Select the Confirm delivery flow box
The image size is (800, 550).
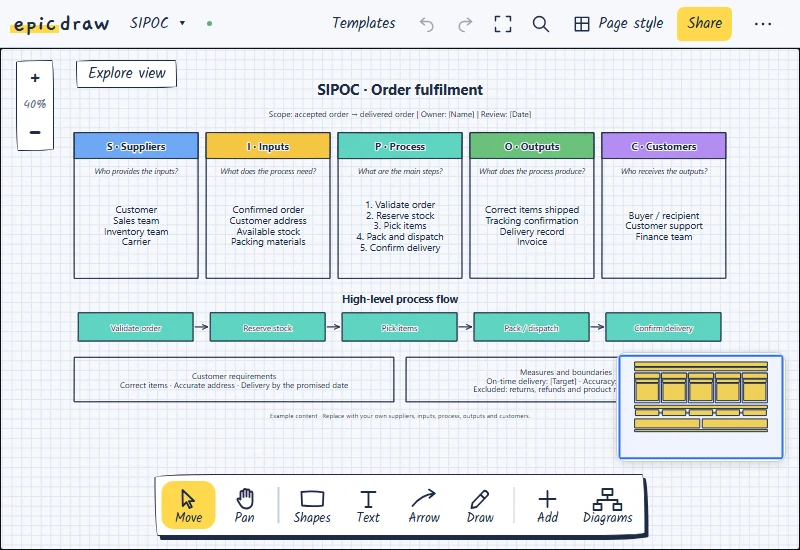[663, 328]
